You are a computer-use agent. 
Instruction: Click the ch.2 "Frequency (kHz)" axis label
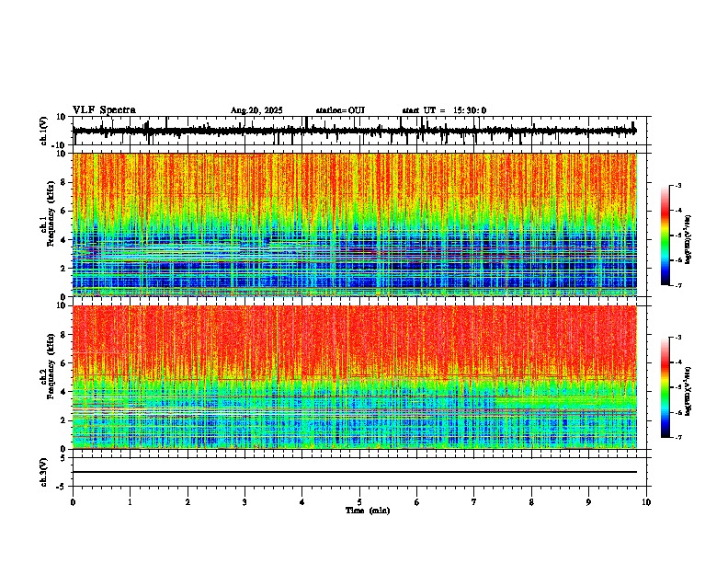[x=51, y=365]
